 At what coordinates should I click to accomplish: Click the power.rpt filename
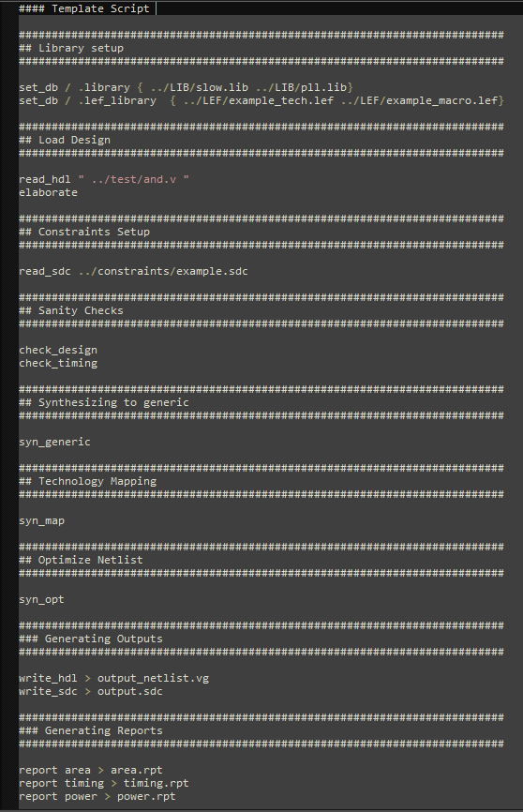click(x=146, y=796)
